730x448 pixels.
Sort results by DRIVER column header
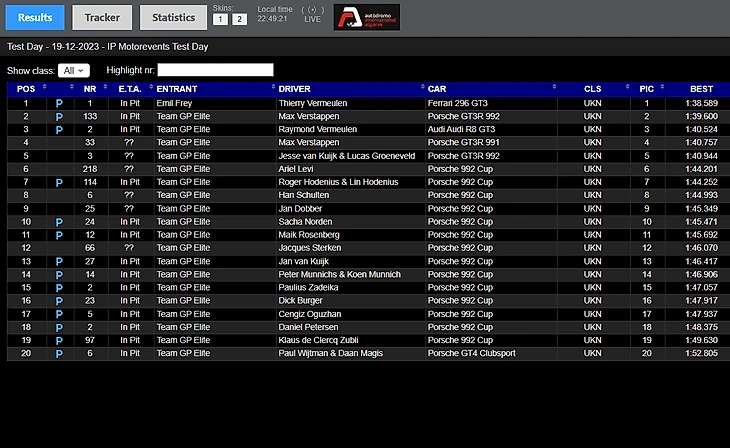pyautogui.click(x=350, y=89)
